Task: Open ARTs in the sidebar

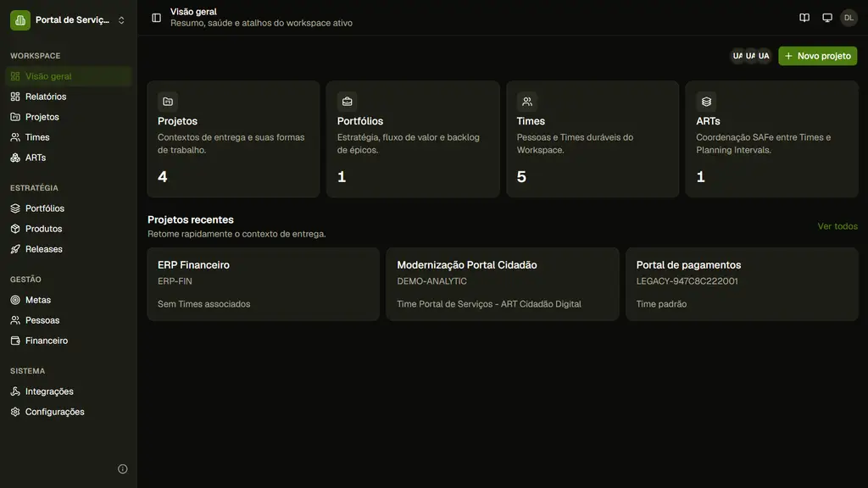Action: 68,158
